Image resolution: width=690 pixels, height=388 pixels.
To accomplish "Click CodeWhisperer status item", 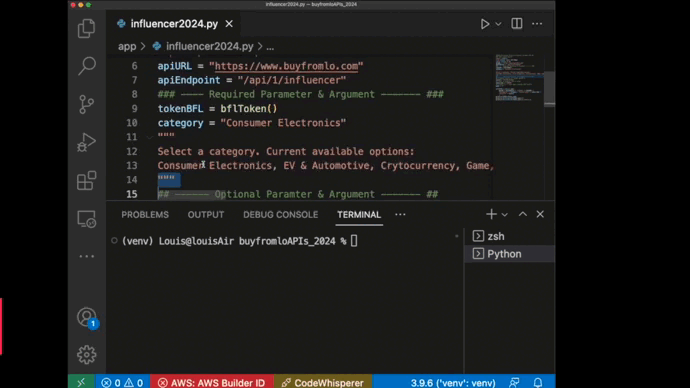I will (x=323, y=382).
